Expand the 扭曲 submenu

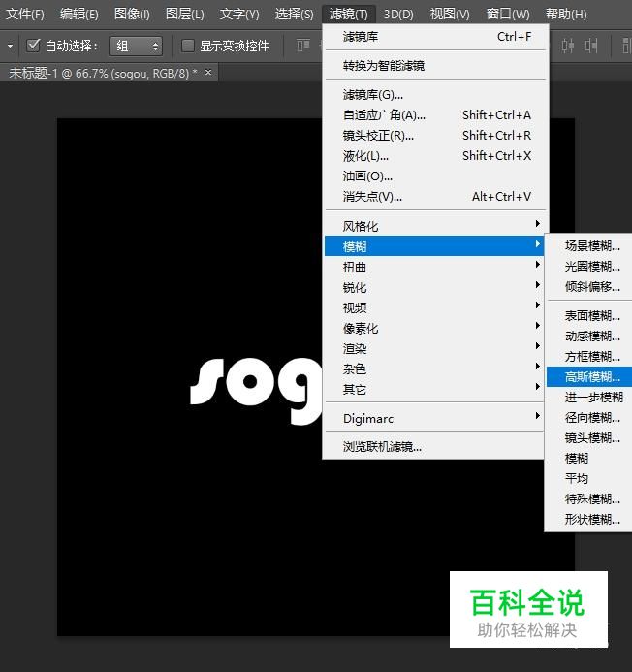(434, 267)
